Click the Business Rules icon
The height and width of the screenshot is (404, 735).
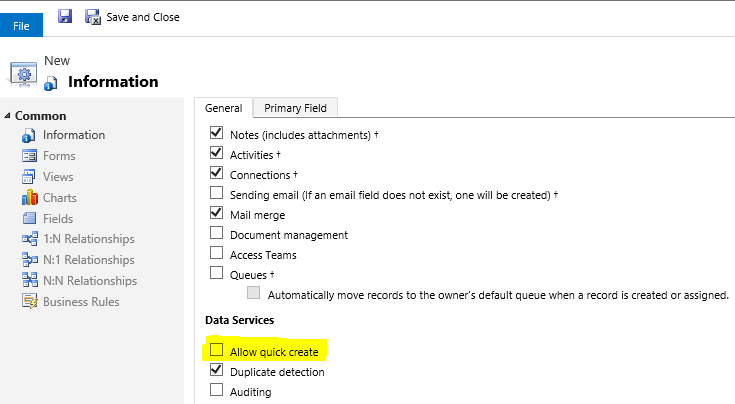[29, 302]
